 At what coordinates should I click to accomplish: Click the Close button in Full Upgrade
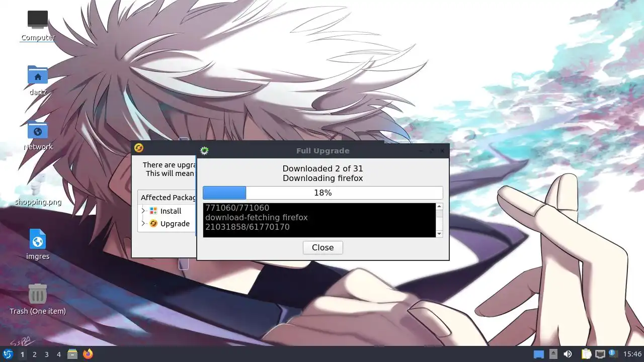click(x=323, y=247)
